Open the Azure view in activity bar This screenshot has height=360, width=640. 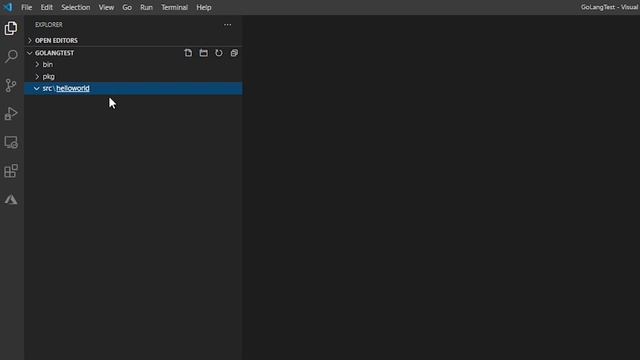(11, 199)
